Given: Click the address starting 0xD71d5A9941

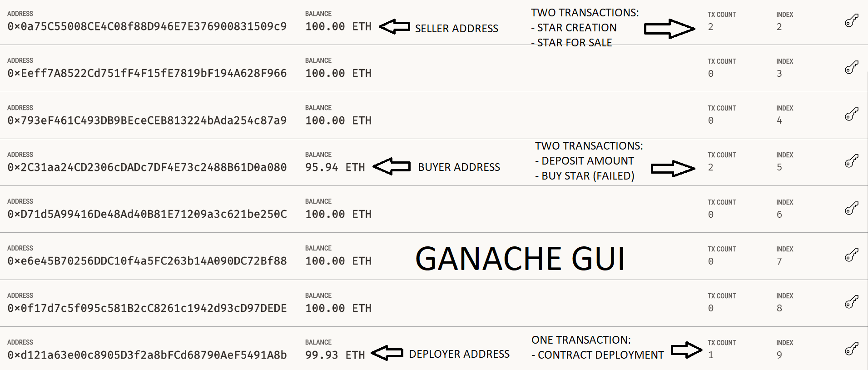Looking at the screenshot, I should (147, 214).
